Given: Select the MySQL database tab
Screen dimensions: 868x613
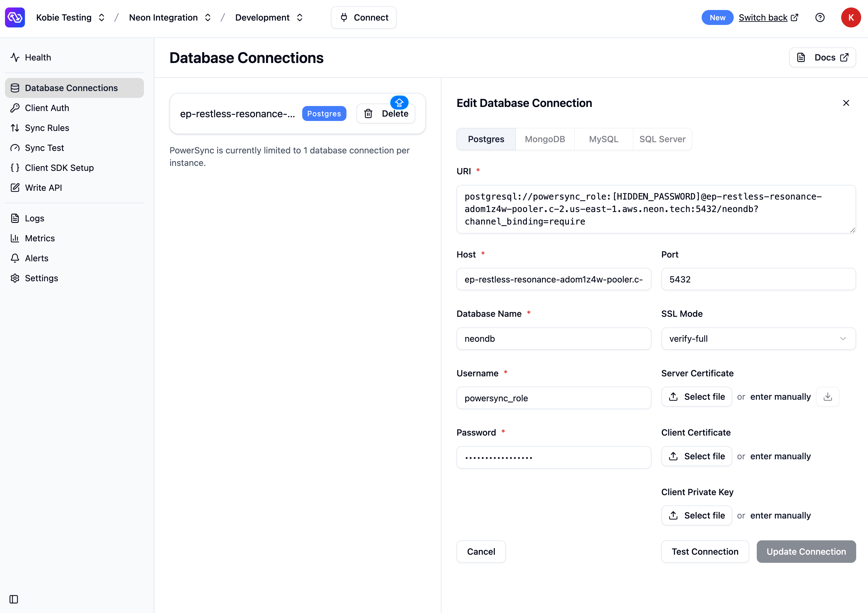Looking at the screenshot, I should 603,139.
